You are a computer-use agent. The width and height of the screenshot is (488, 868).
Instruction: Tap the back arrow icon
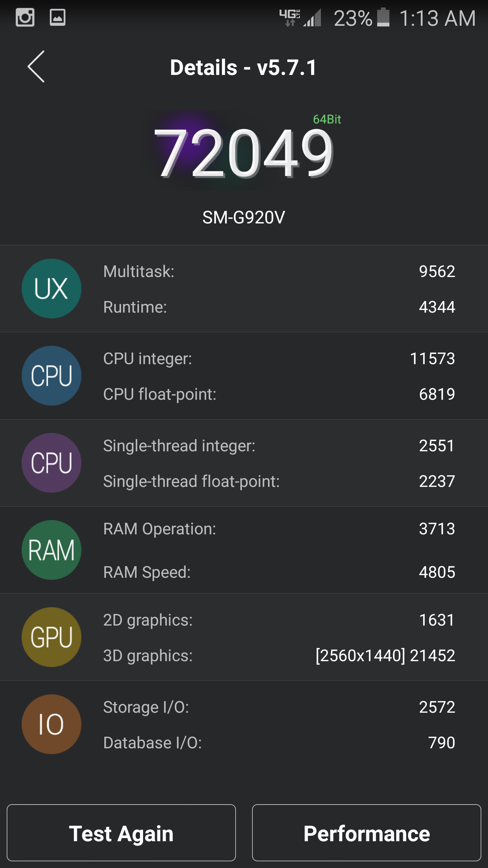(36, 67)
